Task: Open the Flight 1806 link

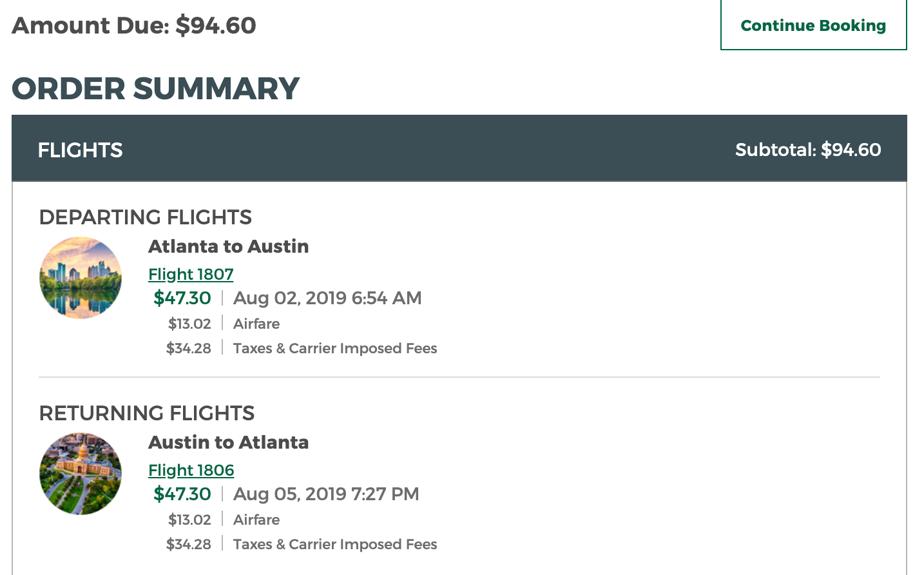Action: [191, 470]
